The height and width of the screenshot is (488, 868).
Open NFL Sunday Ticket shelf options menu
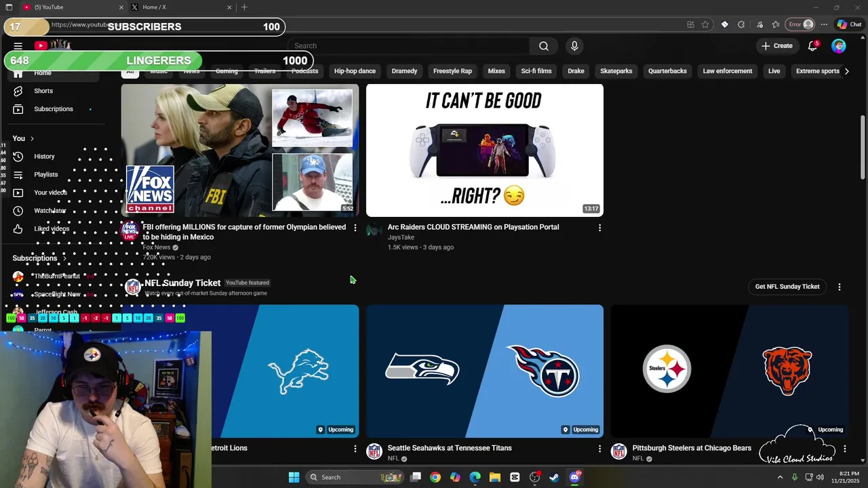coord(840,287)
